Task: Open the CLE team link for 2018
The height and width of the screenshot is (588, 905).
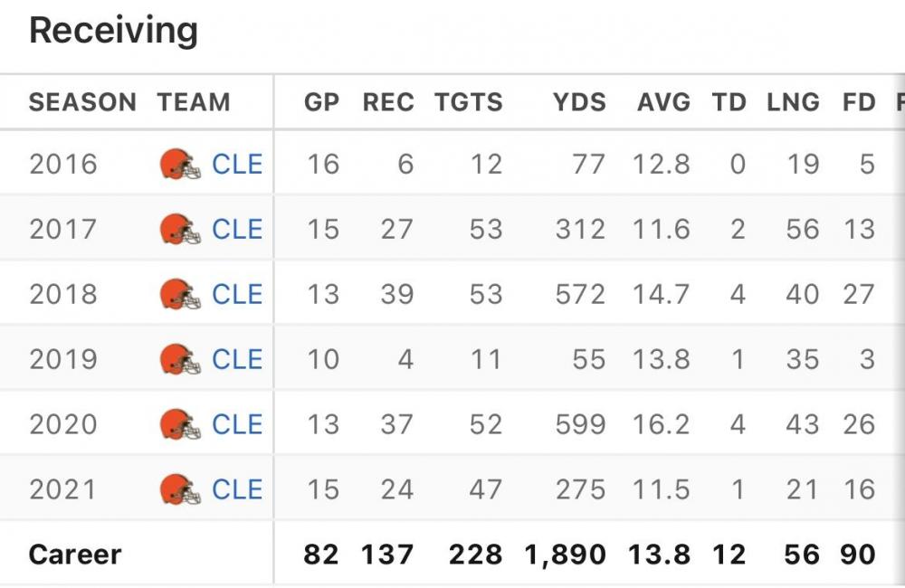Action: point(237,295)
